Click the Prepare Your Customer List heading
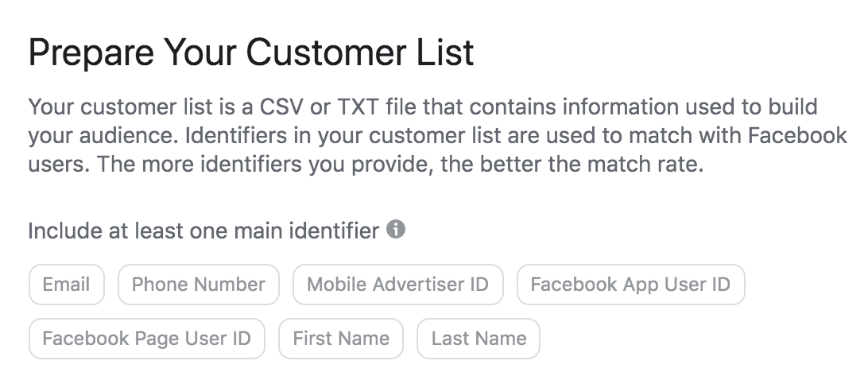Viewport: 868px width, 380px height. [x=251, y=52]
